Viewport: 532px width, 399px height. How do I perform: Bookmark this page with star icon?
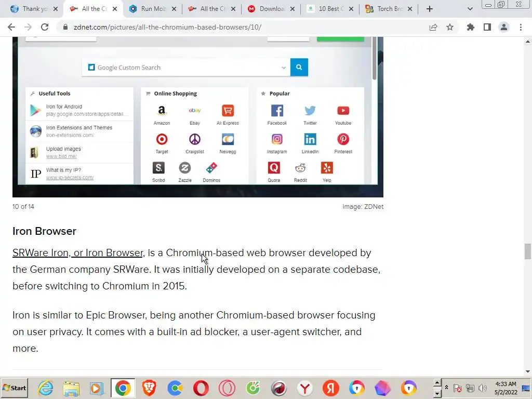(450, 27)
